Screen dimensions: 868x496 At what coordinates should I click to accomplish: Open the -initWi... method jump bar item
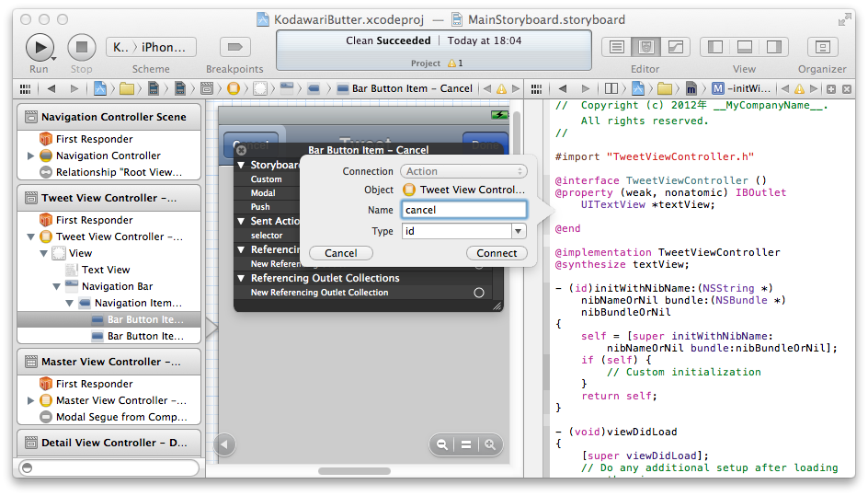pos(741,88)
